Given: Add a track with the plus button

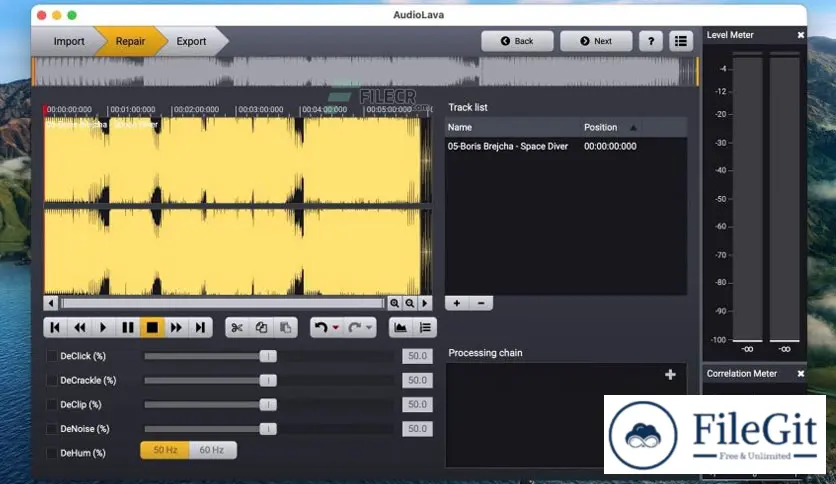Looking at the screenshot, I should click(457, 303).
